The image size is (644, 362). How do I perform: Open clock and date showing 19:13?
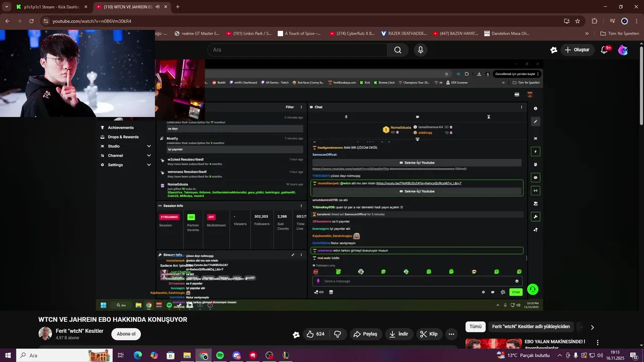coord(615,355)
